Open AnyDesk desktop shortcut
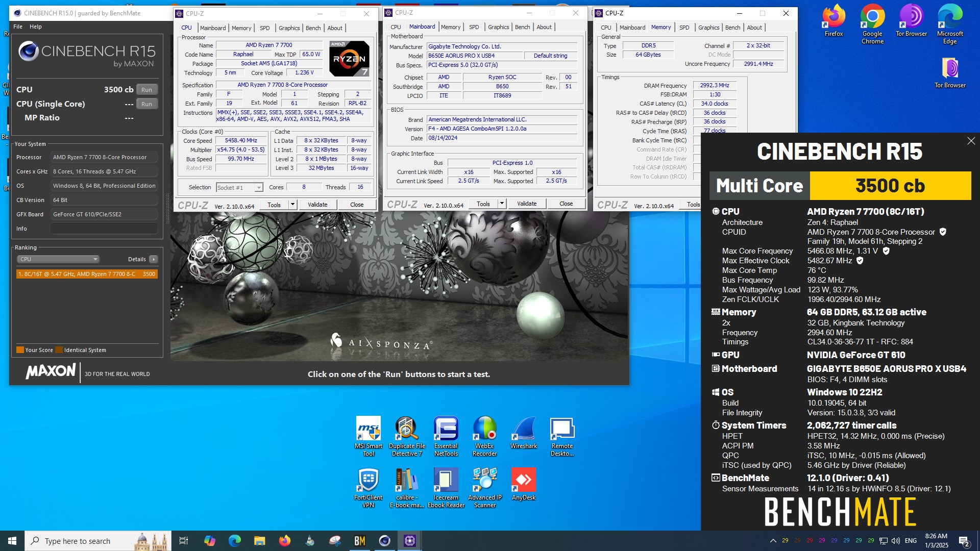 click(x=524, y=485)
